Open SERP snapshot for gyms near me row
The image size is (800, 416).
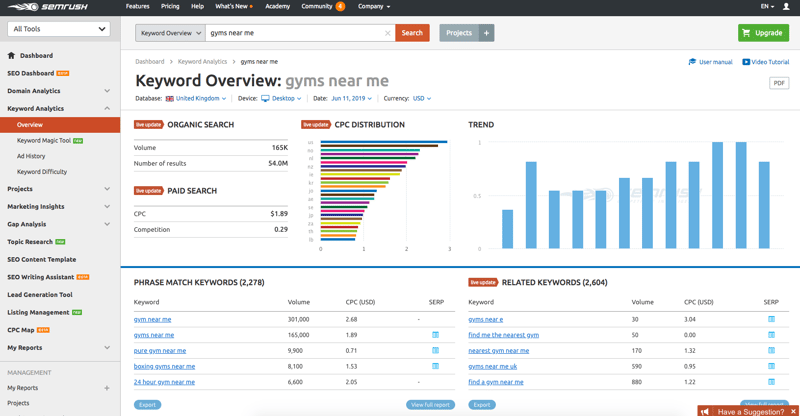point(435,335)
